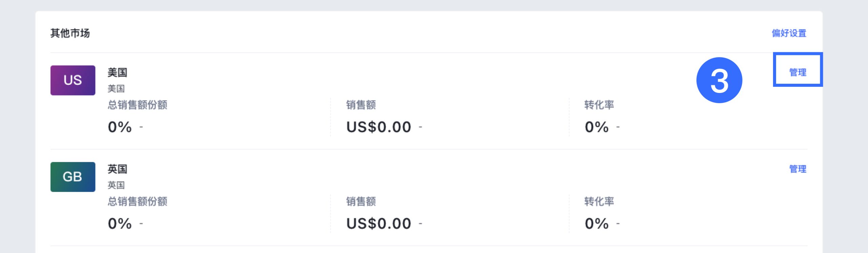Select the bold 英国 market title
Screen dimensions: 868x253
click(x=117, y=169)
